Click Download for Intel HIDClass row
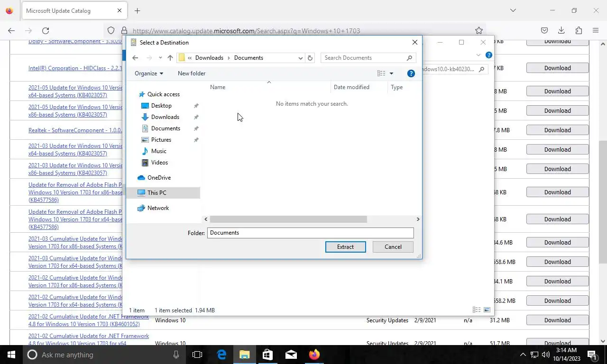 pos(557,68)
